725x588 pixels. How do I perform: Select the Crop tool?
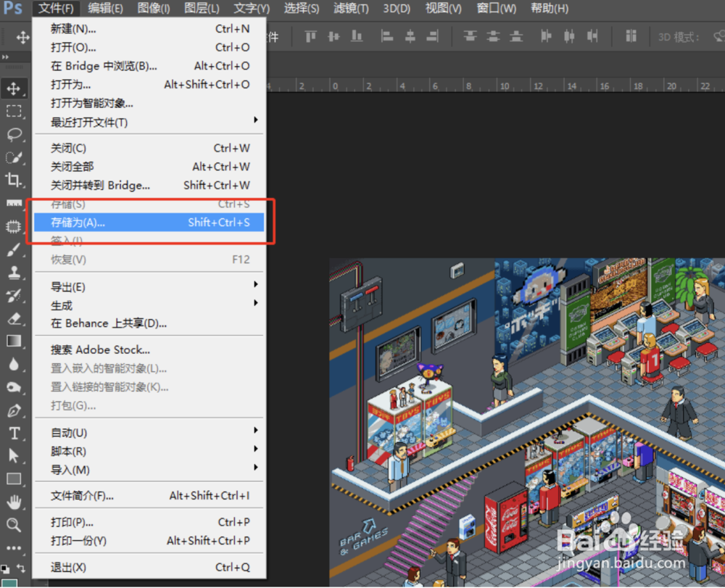coord(14,180)
